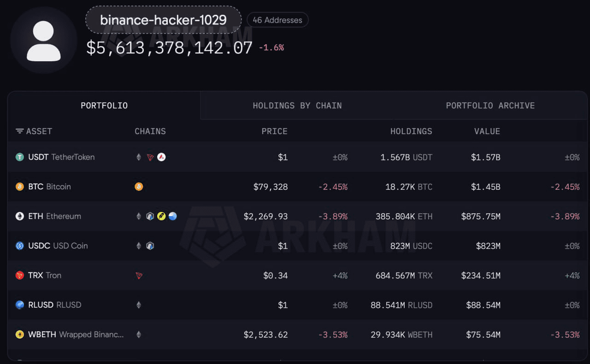
Task: Click the TRX value $234.51M
Action: click(x=481, y=276)
